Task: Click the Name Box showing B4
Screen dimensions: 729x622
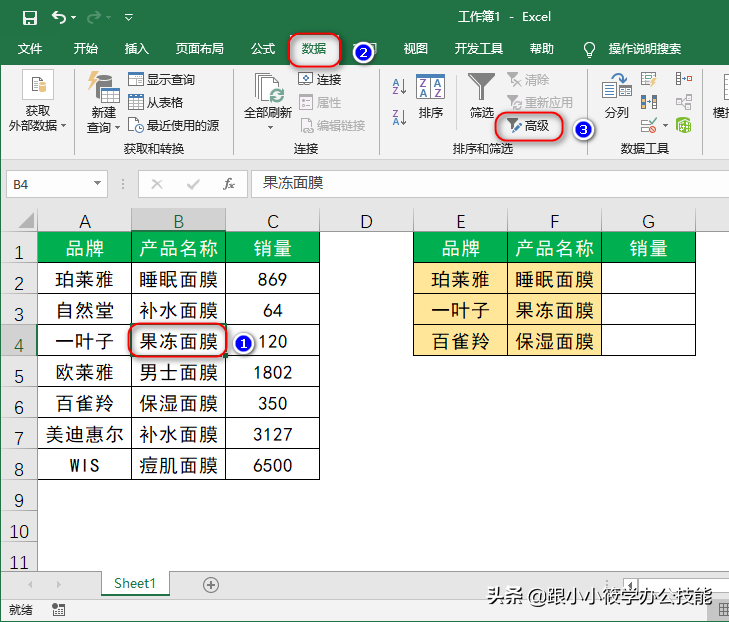Action: 50,184
